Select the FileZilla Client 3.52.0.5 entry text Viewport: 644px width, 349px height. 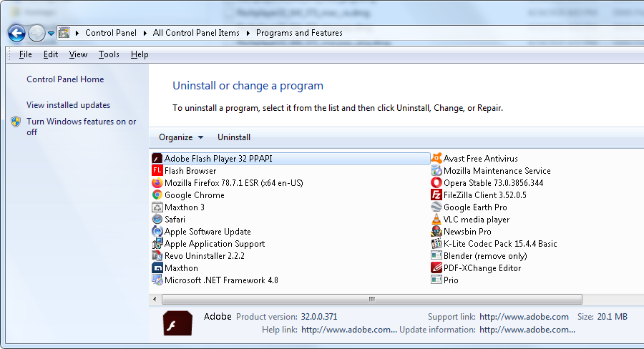pyautogui.click(x=485, y=195)
